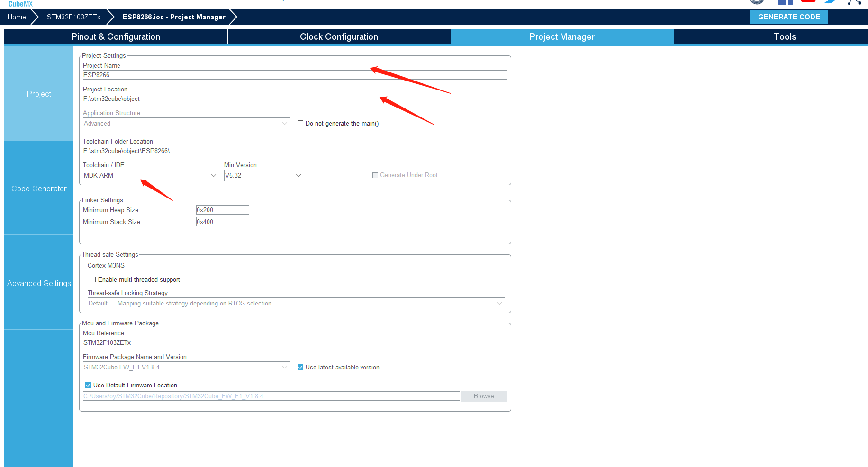
Task: Open the Min Version dropdown
Action: (x=264, y=175)
